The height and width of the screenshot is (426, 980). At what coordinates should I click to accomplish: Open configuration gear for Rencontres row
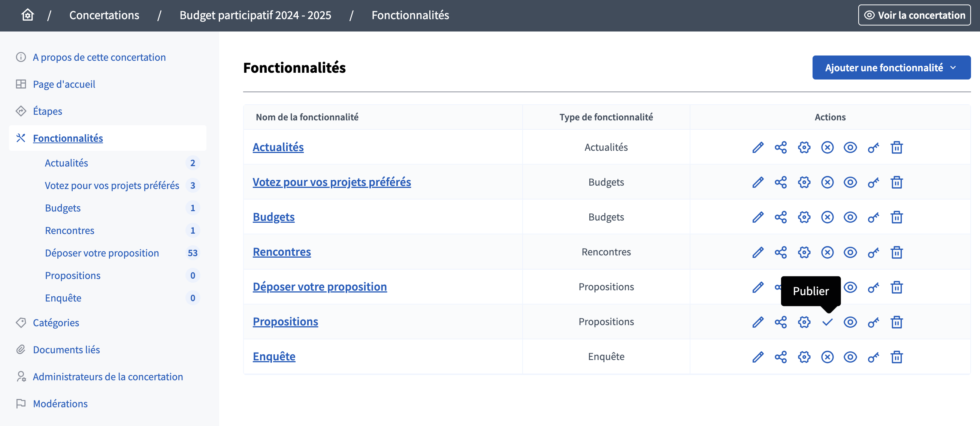(804, 252)
